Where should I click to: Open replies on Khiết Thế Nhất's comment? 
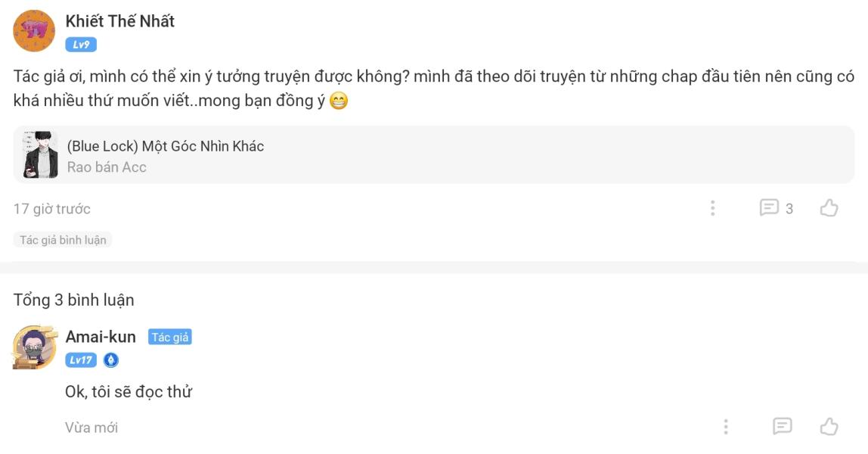776,208
